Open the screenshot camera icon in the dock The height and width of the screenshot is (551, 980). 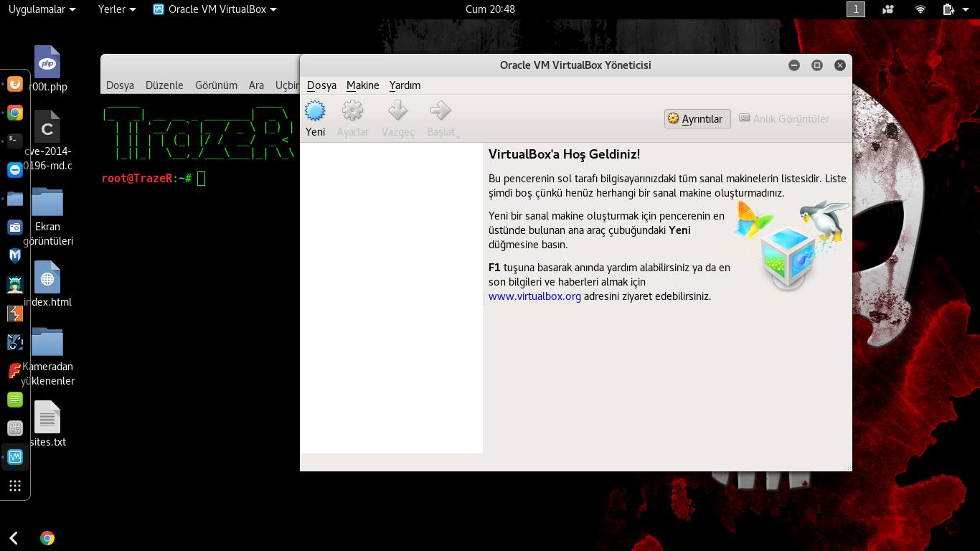[15, 227]
